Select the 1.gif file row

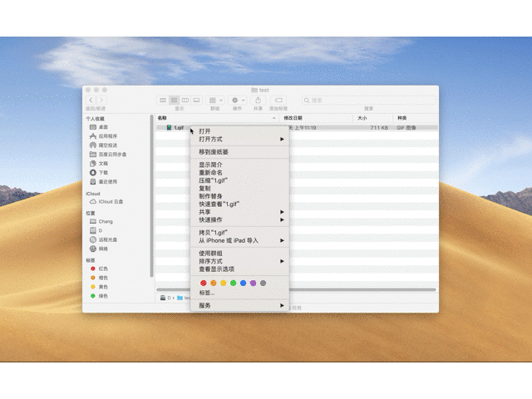297,127
